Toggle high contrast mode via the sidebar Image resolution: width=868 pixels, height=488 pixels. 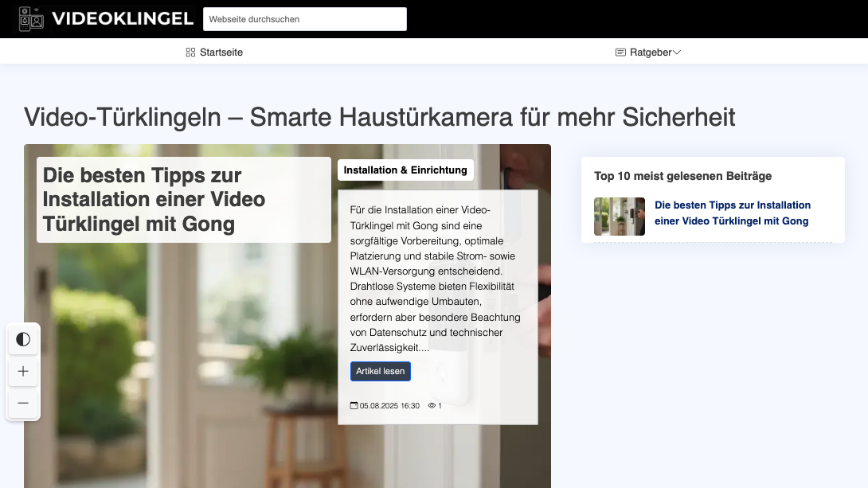23,339
